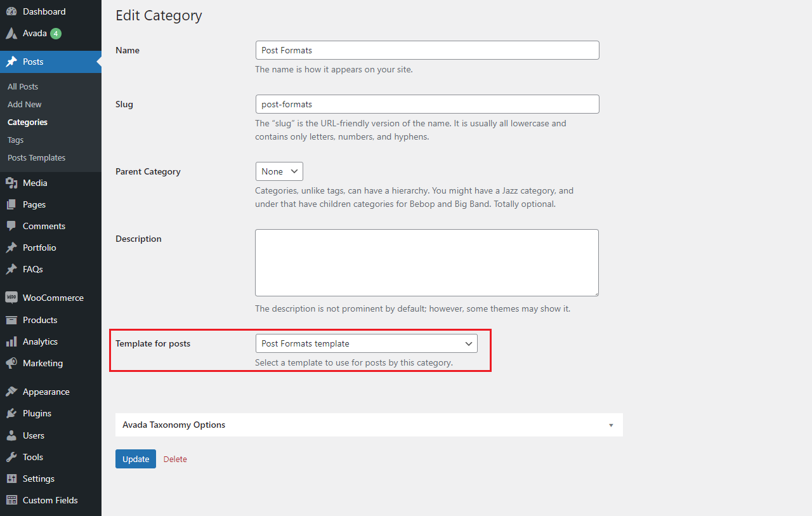The height and width of the screenshot is (516, 812).
Task: Open Categories submenu link
Action: tap(27, 122)
